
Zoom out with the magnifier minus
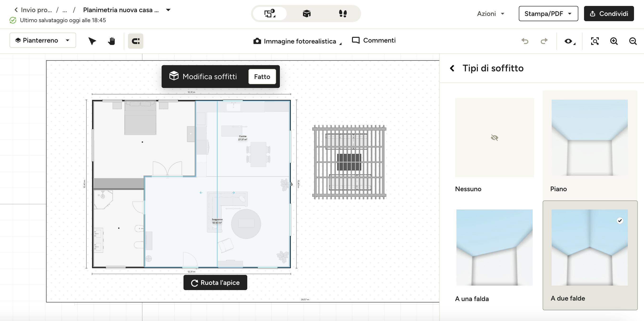[x=633, y=41]
